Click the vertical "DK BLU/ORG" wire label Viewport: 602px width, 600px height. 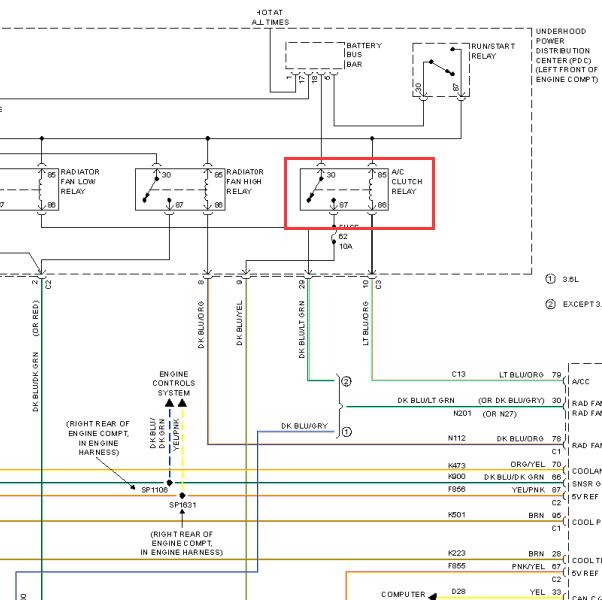click(x=201, y=325)
